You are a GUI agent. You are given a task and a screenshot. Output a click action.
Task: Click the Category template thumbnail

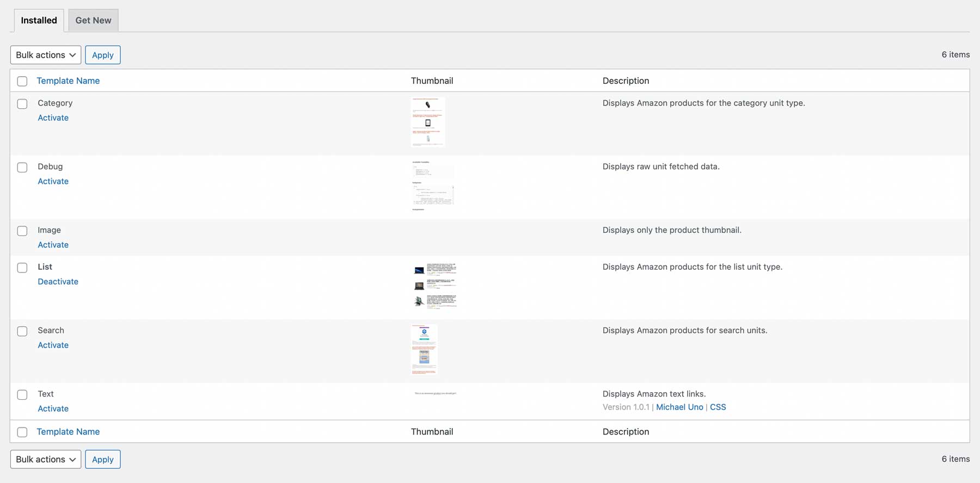click(x=427, y=122)
